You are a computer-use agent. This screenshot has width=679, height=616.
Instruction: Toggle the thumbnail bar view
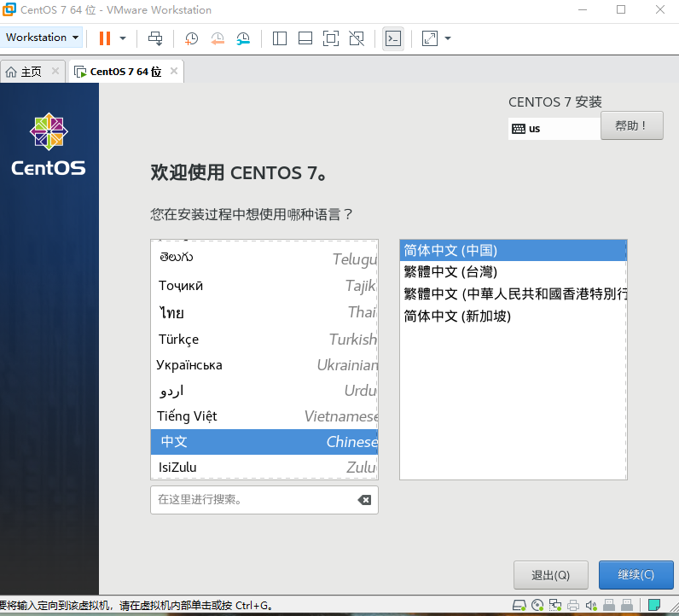pos(305,38)
